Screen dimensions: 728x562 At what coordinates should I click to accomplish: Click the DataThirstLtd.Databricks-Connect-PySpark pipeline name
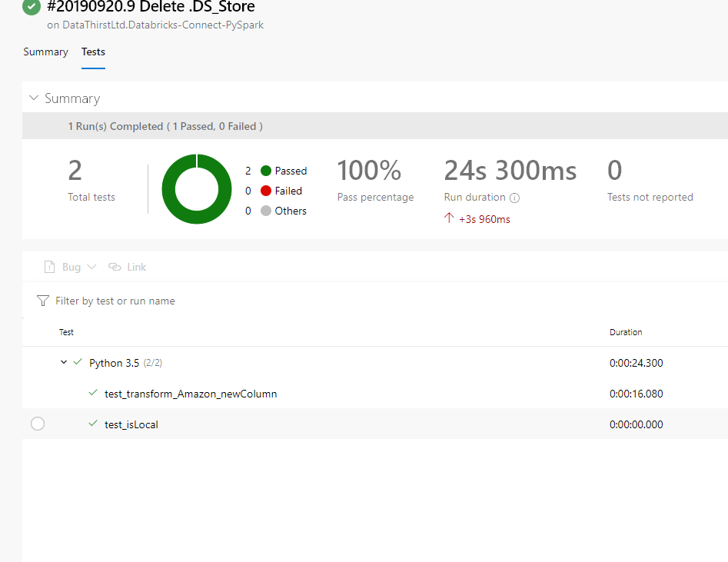tap(163, 25)
